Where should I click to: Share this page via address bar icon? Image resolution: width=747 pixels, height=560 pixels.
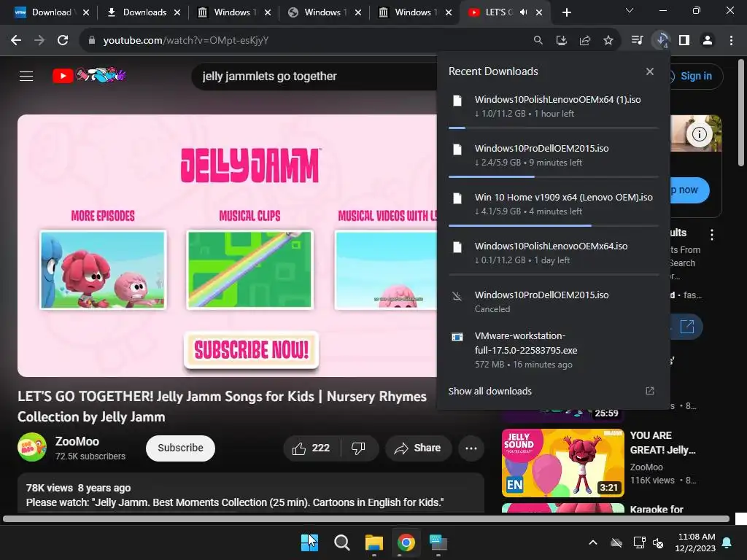pos(584,41)
